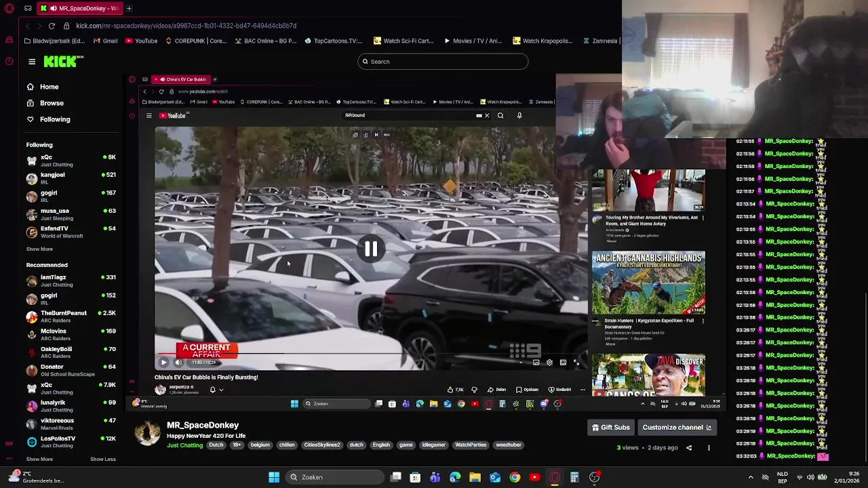This screenshot has width=868, height=488.
Task: Open the Watch Krapopolis bookmark
Action: [542, 41]
